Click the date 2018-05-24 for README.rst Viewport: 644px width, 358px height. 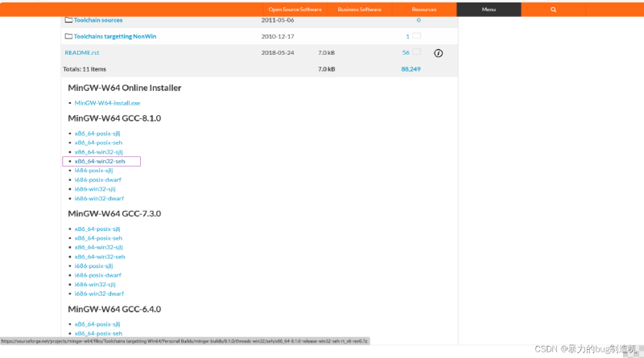click(x=278, y=52)
